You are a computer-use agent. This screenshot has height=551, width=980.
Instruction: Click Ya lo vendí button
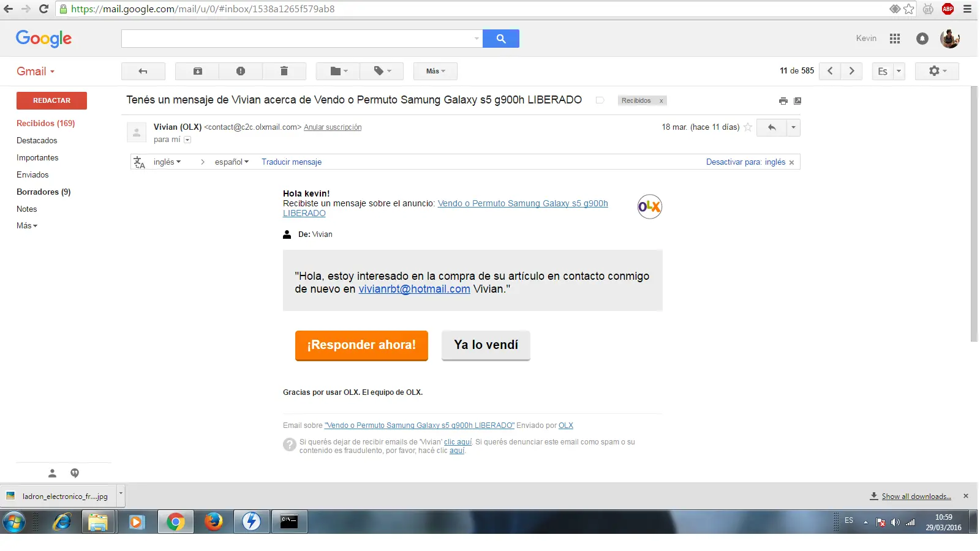(x=486, y=345)
